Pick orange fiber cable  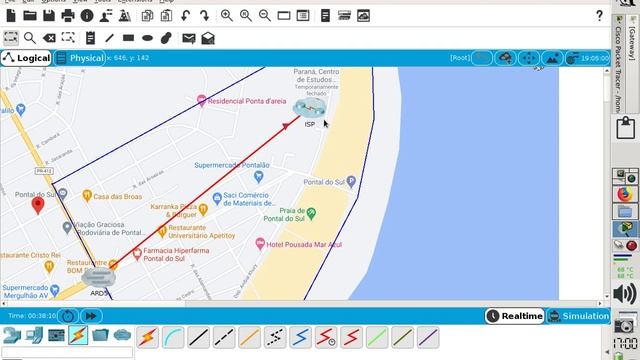pyautogui.click(x=249, y=338)
